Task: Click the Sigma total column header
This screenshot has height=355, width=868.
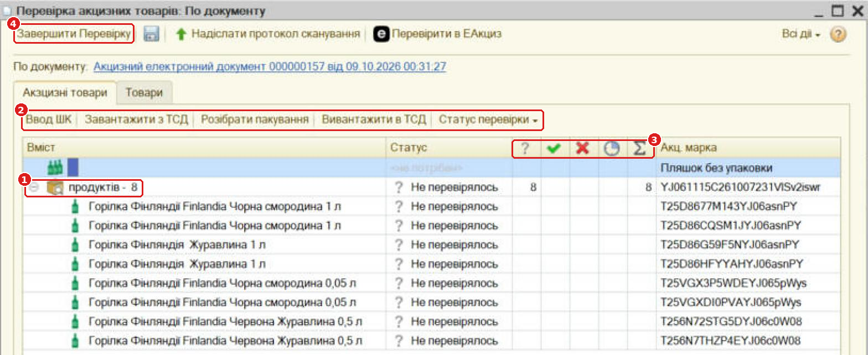Action: coord(639,148)
